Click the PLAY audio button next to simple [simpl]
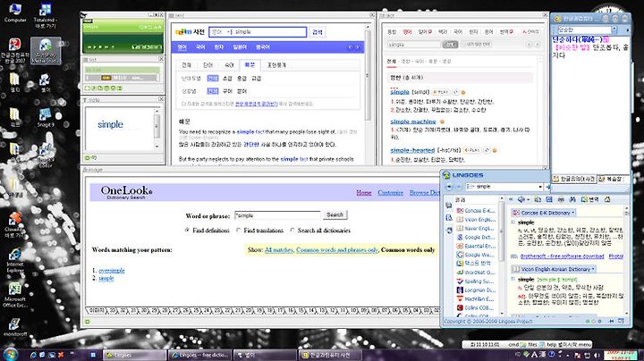The image size is (644, 361). tap(440, 92)
